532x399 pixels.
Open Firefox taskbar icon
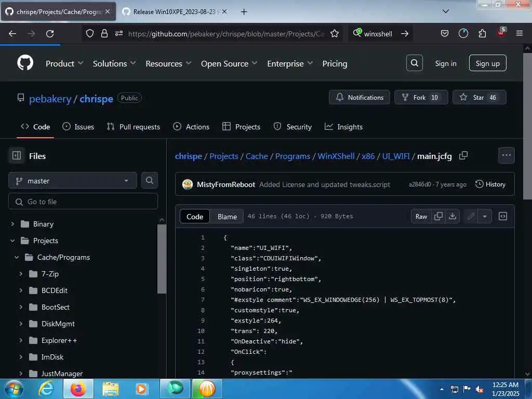coord(78,389)
